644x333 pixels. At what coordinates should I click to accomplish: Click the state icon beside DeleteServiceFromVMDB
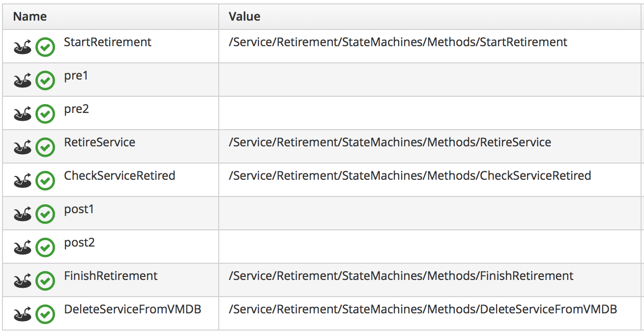pos(22,314)
